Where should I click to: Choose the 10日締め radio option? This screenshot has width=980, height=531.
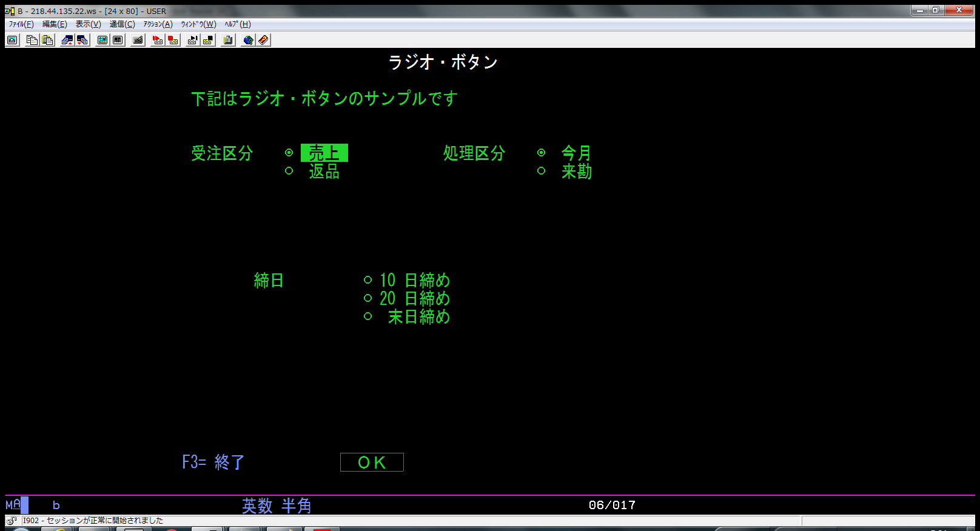point(367,280)
